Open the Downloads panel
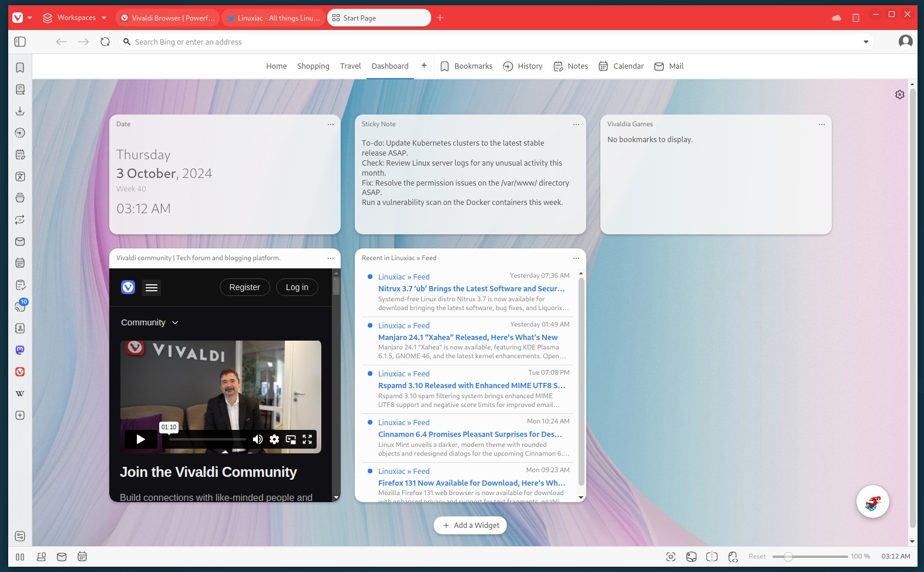Screen dimensions: 924x572 [20, 111]
